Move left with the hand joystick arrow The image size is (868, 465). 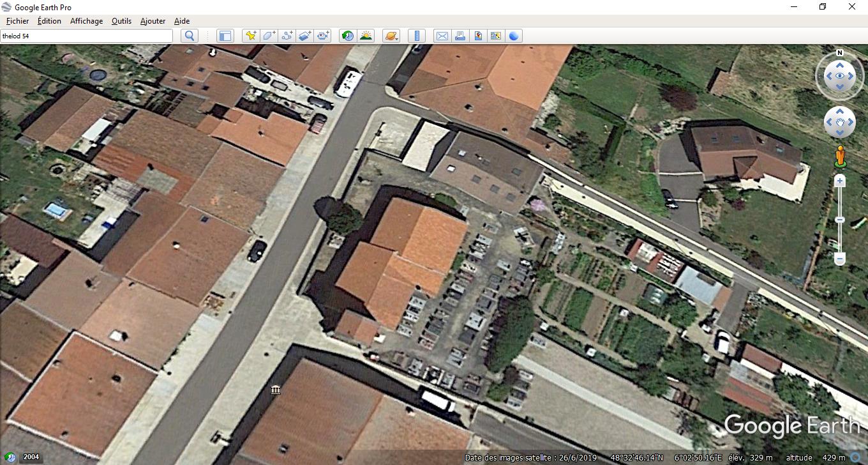point(829,122)
